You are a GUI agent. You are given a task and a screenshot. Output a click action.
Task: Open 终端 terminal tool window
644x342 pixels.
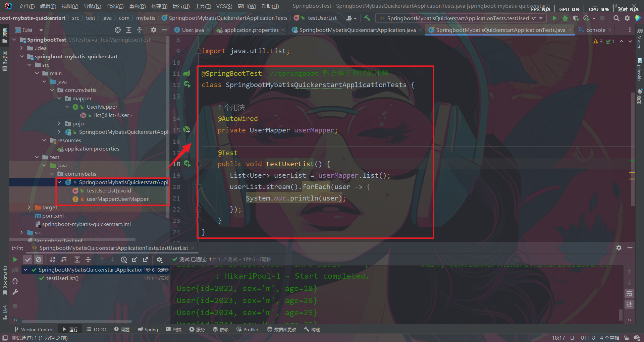pyautogui.click(x=174, y=330)
